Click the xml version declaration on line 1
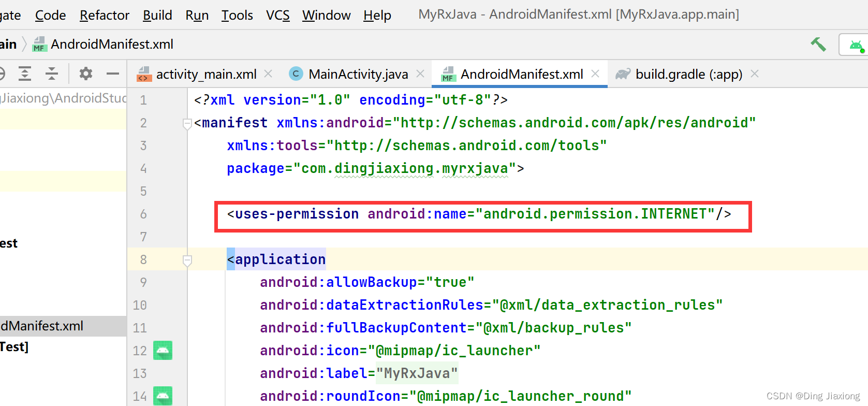 coord(351,100)
